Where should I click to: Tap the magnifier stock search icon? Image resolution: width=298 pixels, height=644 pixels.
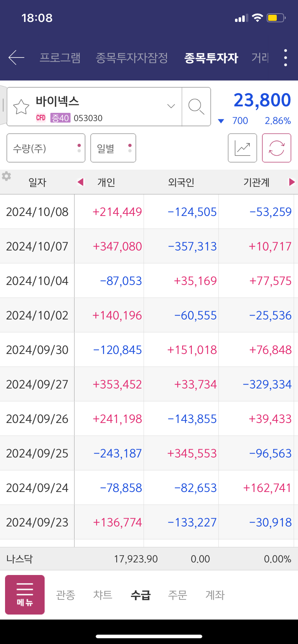click(196, 107)
